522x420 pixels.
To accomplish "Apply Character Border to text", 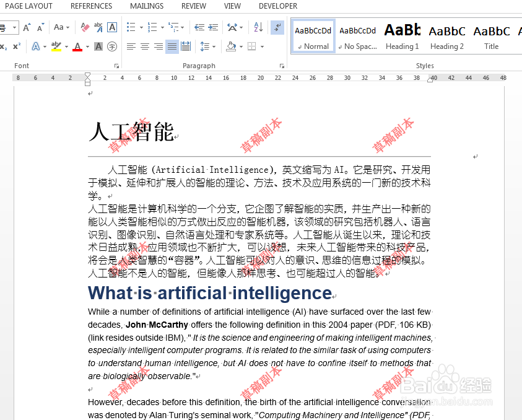I will click(x=112, y=27).
